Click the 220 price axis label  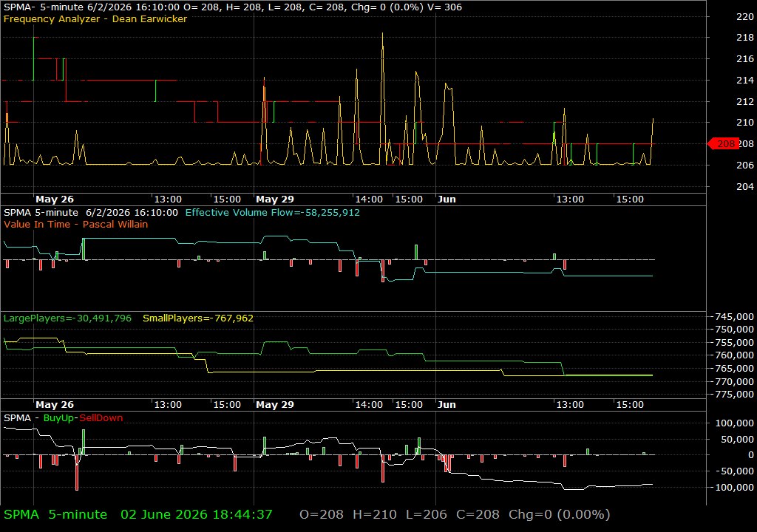[x=745, y=16]
